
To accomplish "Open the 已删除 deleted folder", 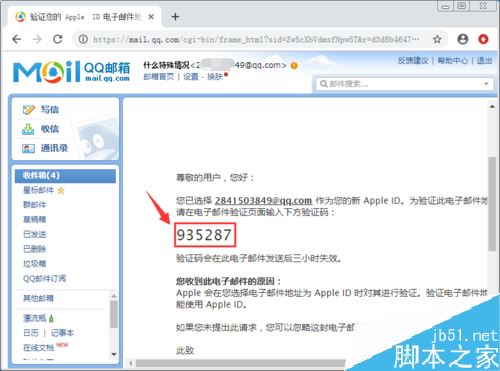I will coord(34,249).
